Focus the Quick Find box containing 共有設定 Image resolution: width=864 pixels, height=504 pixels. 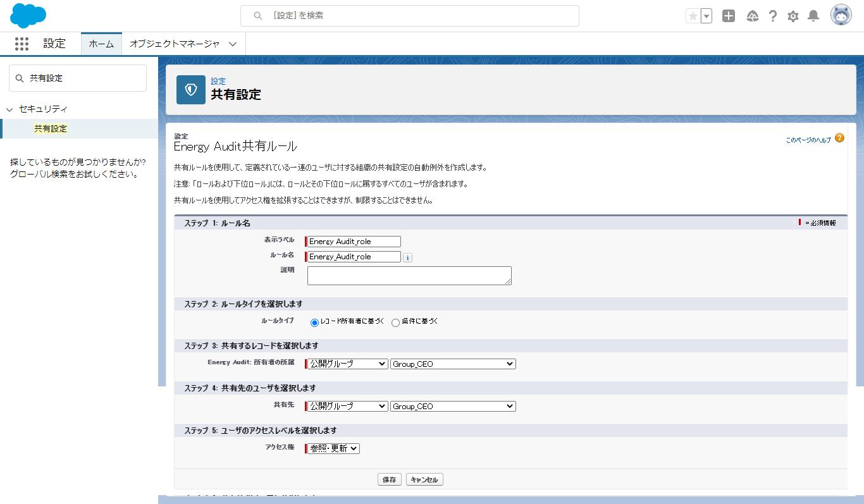78,78
